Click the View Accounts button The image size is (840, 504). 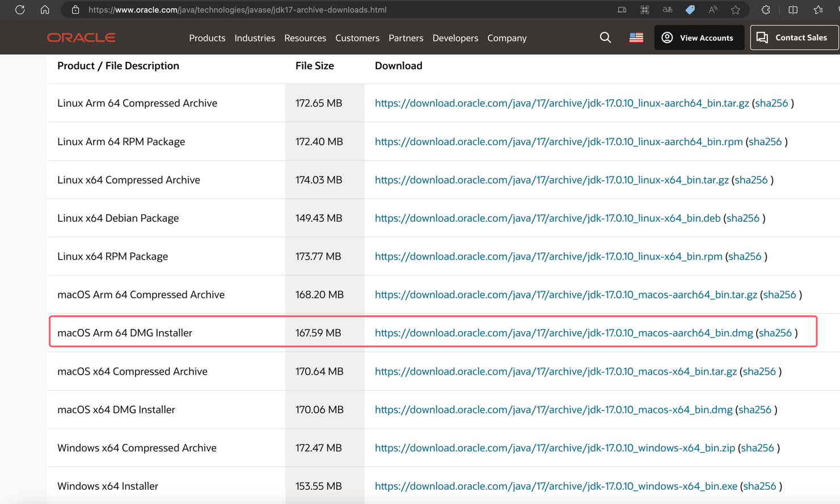(x=699, y=37)
